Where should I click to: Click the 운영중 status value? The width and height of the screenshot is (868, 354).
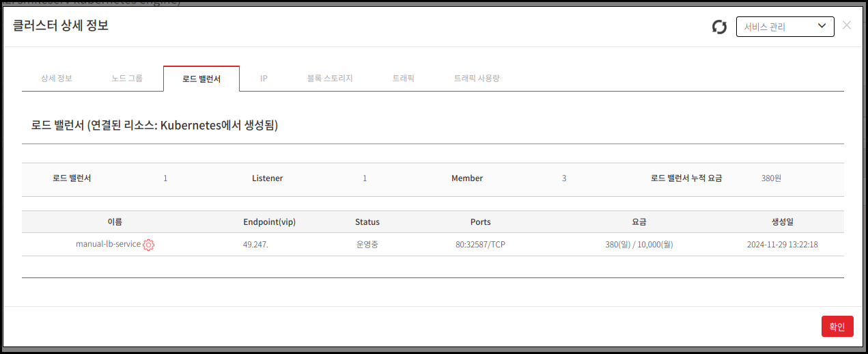point(367,245)
